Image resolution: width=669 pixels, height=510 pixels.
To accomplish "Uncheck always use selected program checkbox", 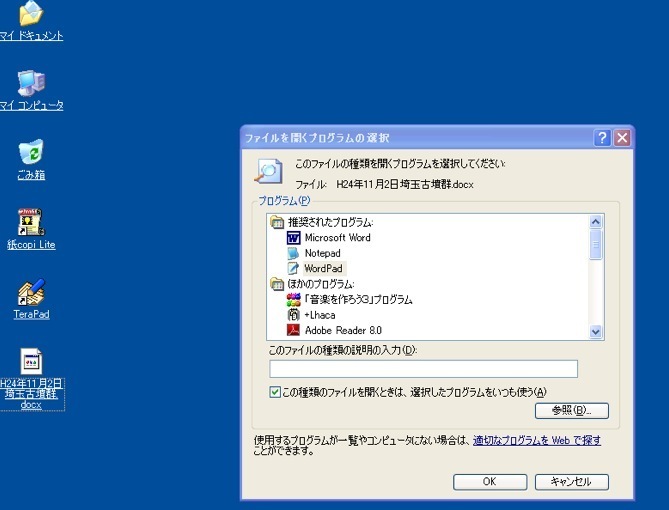I will coord(275,392).
